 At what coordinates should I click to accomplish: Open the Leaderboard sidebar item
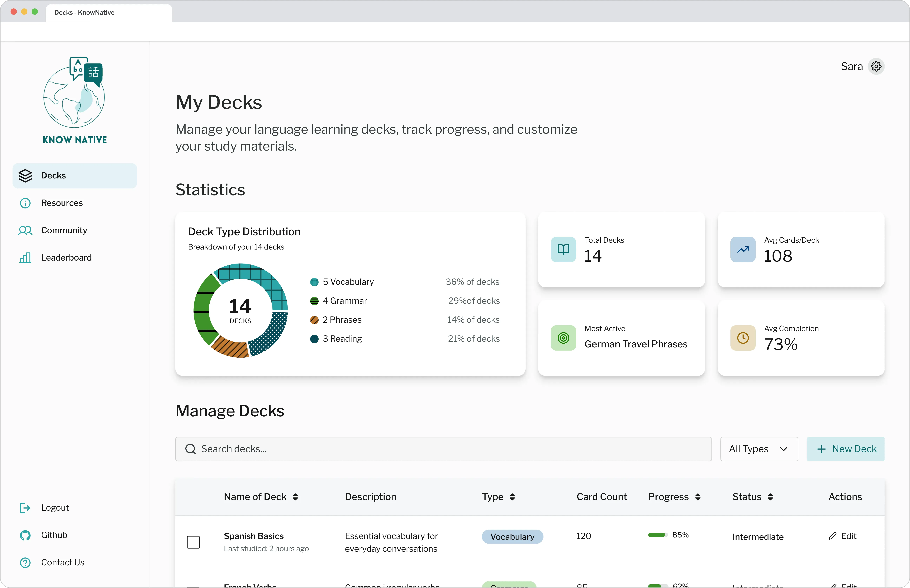pyautogui.click(x=74, y=258)
